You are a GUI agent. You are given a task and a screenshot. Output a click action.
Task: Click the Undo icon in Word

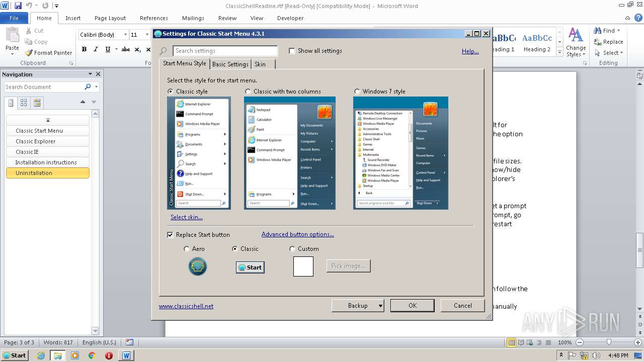29,6
